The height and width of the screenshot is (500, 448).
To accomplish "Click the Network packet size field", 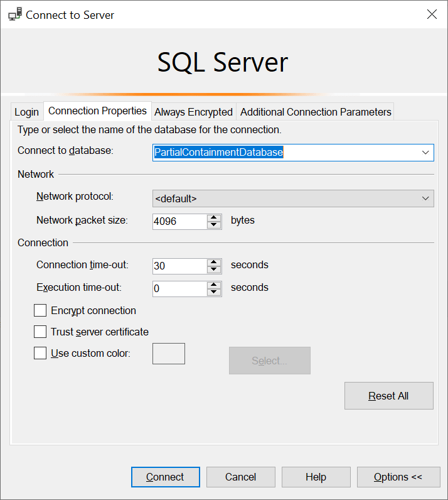I will (x=179, y=221).
